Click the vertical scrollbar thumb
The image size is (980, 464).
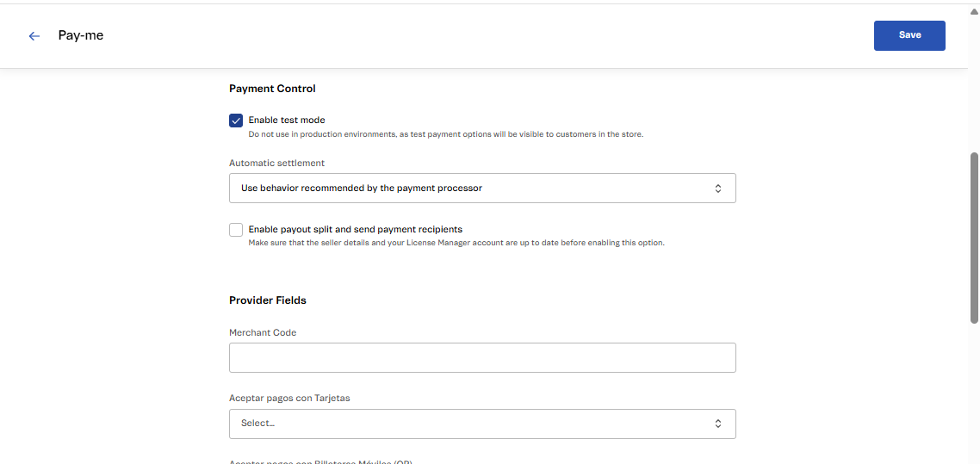(974, 237)
